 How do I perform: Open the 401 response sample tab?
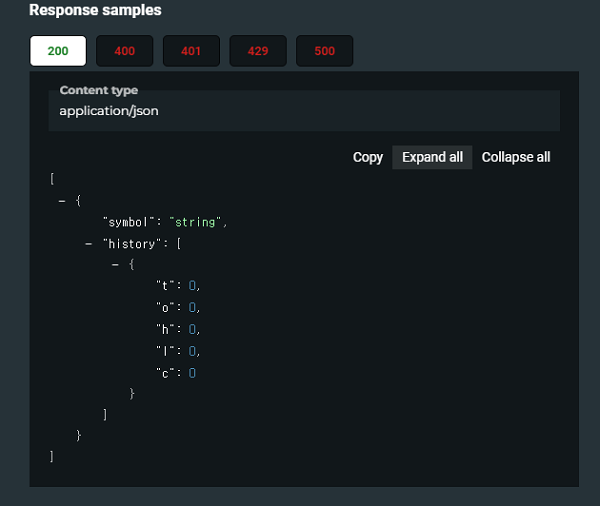point(191,51)
